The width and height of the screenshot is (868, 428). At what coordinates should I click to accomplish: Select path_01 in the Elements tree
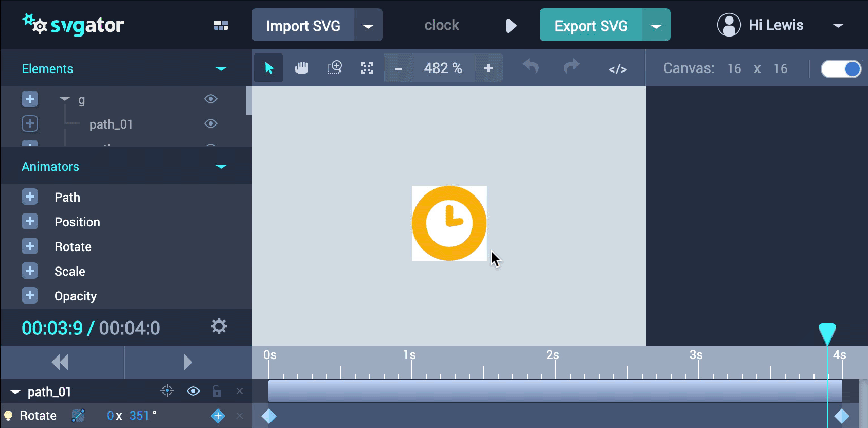(111, 124)
